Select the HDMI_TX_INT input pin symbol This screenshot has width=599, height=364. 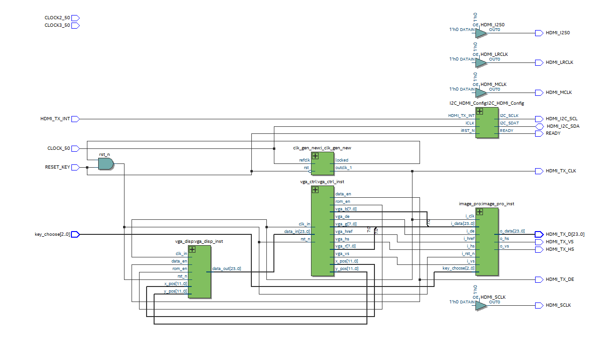coord(76,119)
